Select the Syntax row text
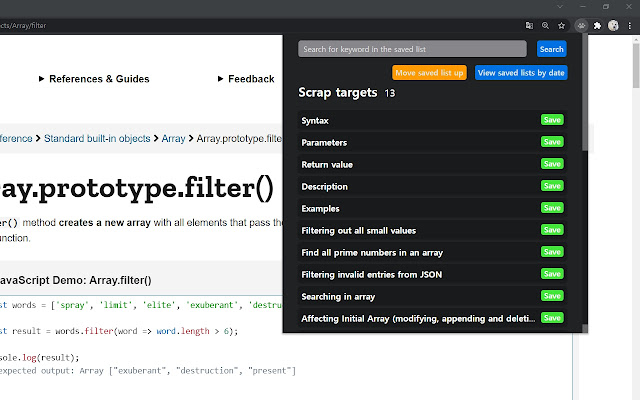Image resolution: width=640 pixels, height=400 pixels. tap(315, 121)
